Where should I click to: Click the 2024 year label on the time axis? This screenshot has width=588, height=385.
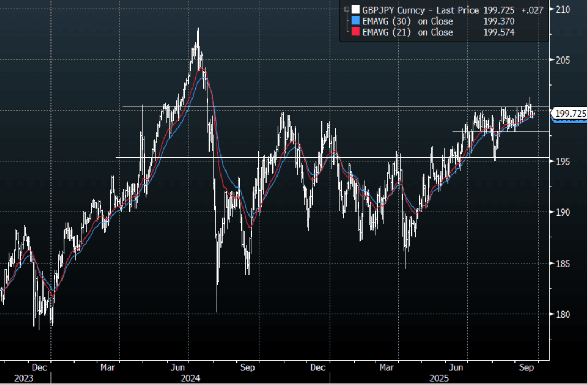[x=190, y=378]
